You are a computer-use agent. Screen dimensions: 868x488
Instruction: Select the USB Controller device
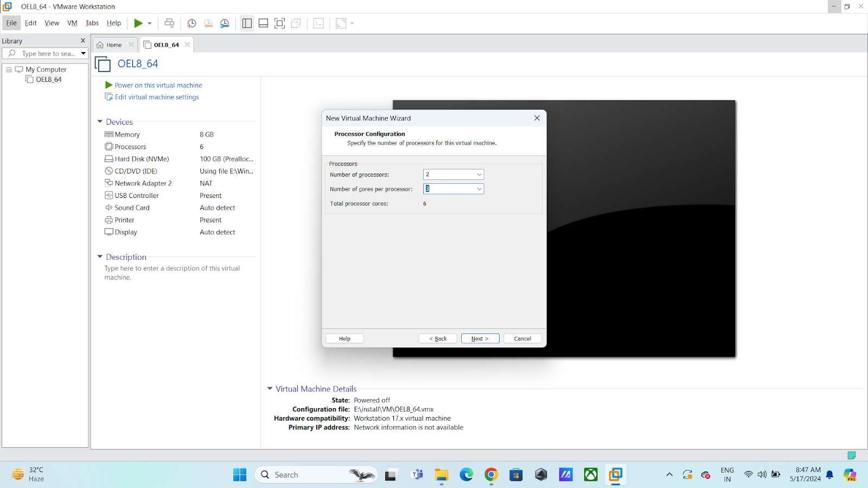179,195
